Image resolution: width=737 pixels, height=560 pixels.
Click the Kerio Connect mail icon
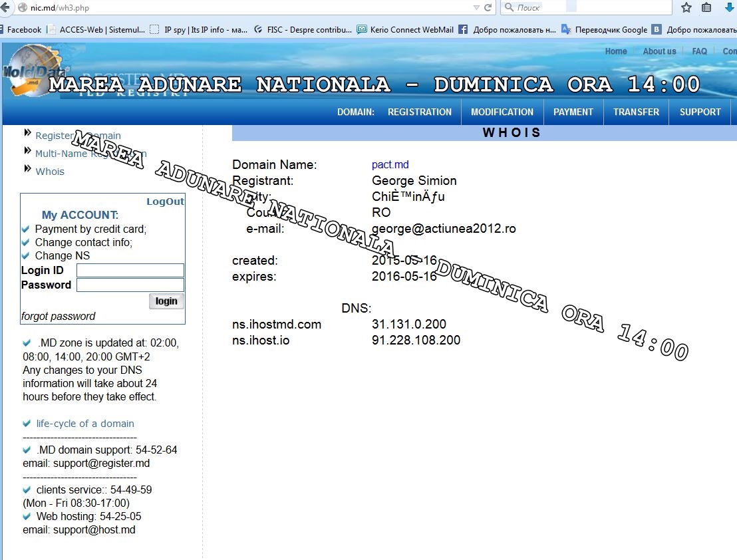coord(361,30)
